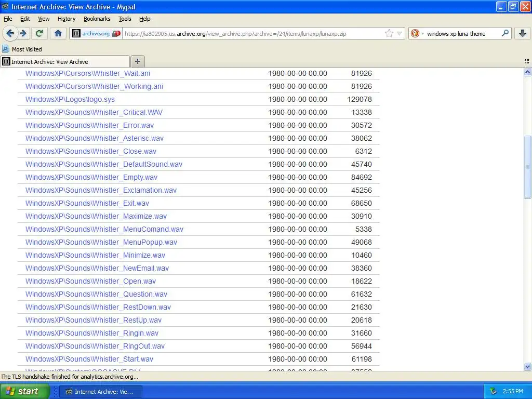The width and height of the screenshot is (532, 399).
Task: Open the Most Visited bookmarks folder
Action: tap(22, 49)
